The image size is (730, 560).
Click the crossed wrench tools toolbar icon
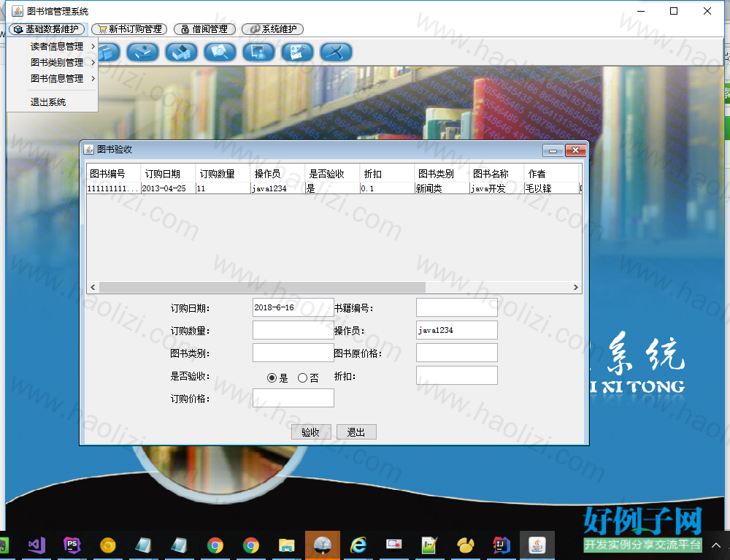(x=336, y=52)
